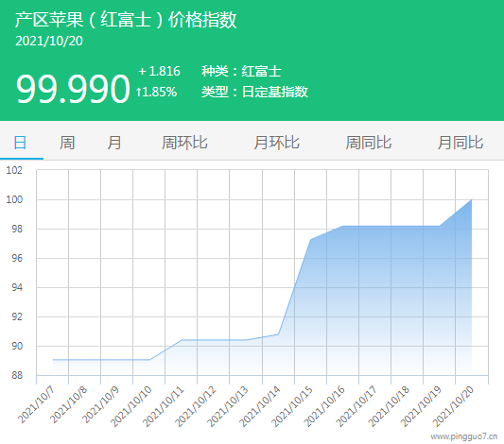504x444 pixels.
Task: Open the 月 monthly tab
Action: pos(114,143)
